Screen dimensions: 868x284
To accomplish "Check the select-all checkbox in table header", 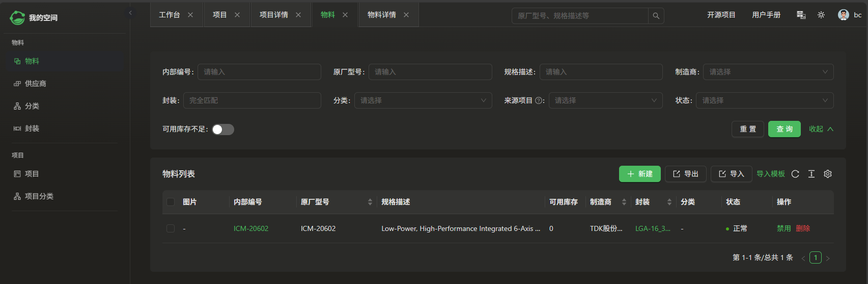I will (x=171, y=202).
